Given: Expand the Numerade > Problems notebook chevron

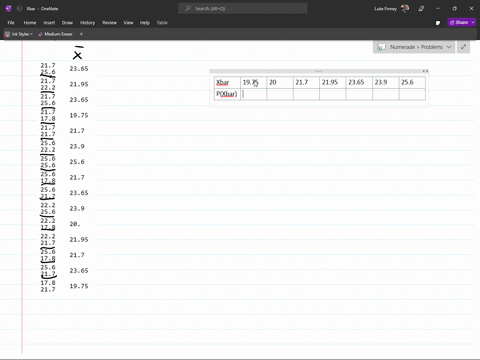Looking at the screenshot, I should tap(449, 47).
